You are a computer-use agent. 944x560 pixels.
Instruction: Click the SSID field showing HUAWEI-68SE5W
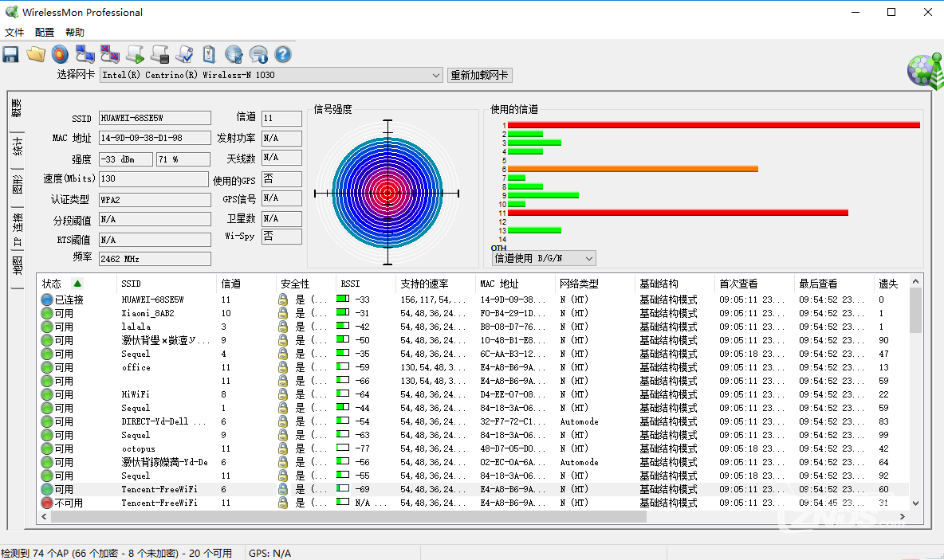pos(155,118)
